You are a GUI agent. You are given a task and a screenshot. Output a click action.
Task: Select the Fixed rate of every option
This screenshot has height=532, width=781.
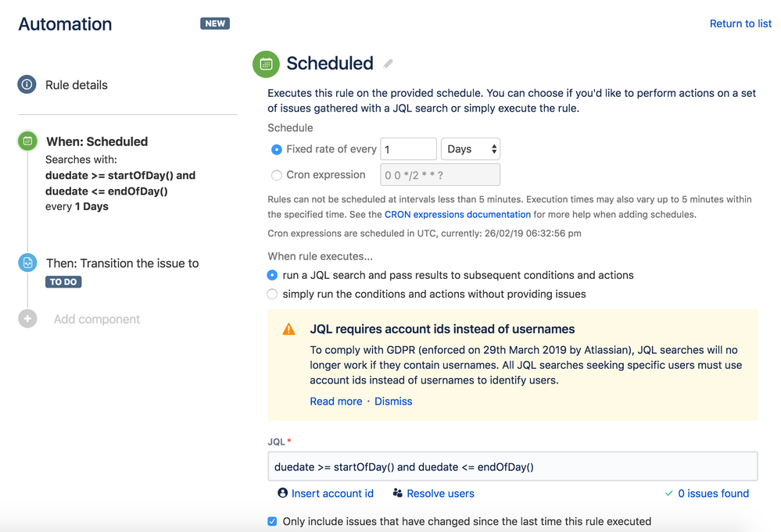(x=278, y=148)
